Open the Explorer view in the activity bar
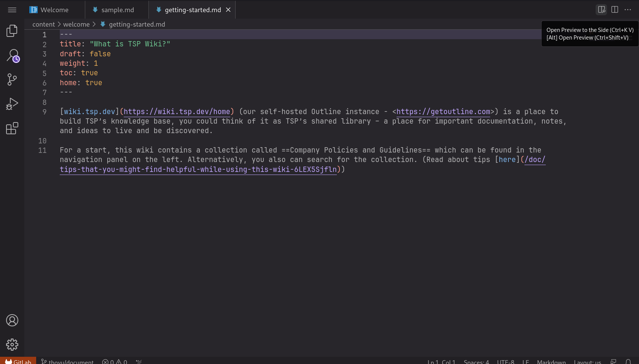The image size is (639, 364). tap(12, 31)
